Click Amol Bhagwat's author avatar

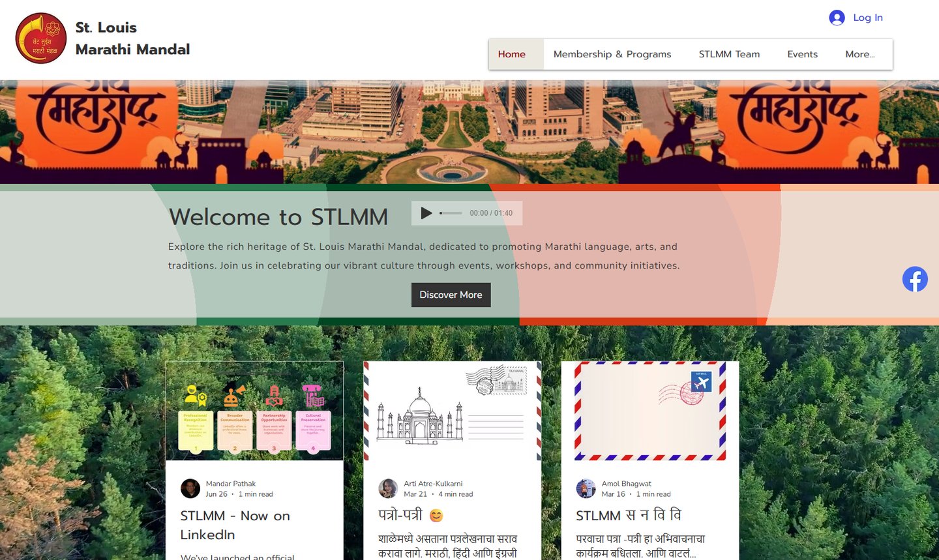pyautogui.click(x=586, y=488)
